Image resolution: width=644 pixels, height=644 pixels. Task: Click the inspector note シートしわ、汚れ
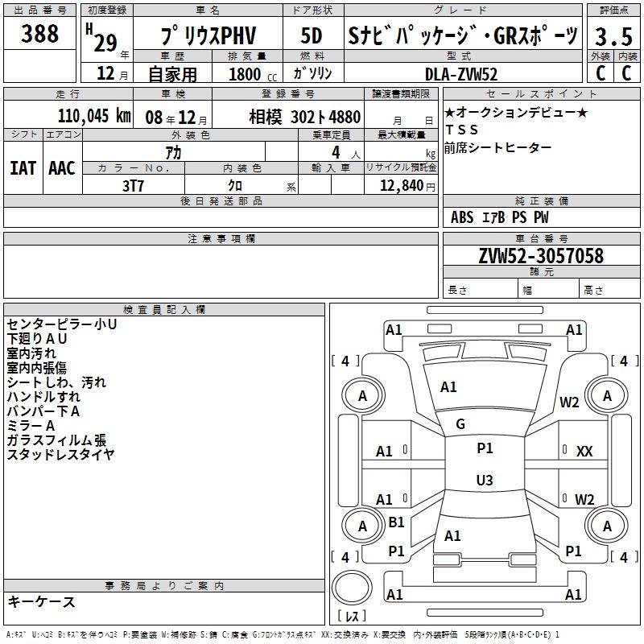[x=56, y=382]
